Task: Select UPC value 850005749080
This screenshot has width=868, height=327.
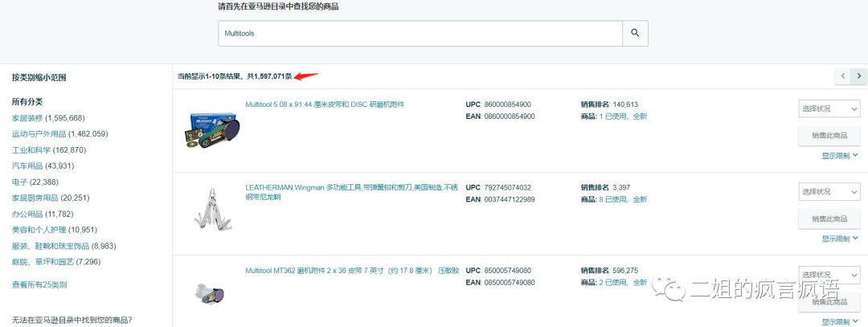Action: [x=508, y=271]
